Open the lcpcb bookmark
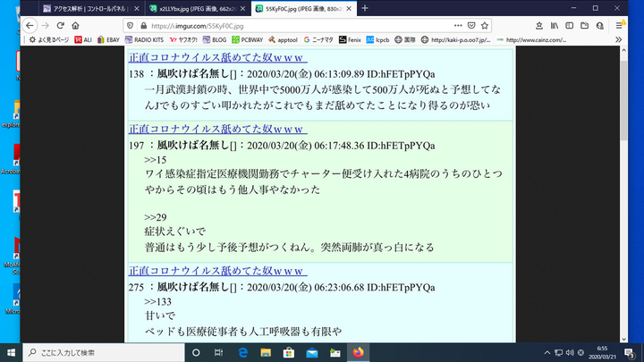644x362 pixels. tap(377, 40)
